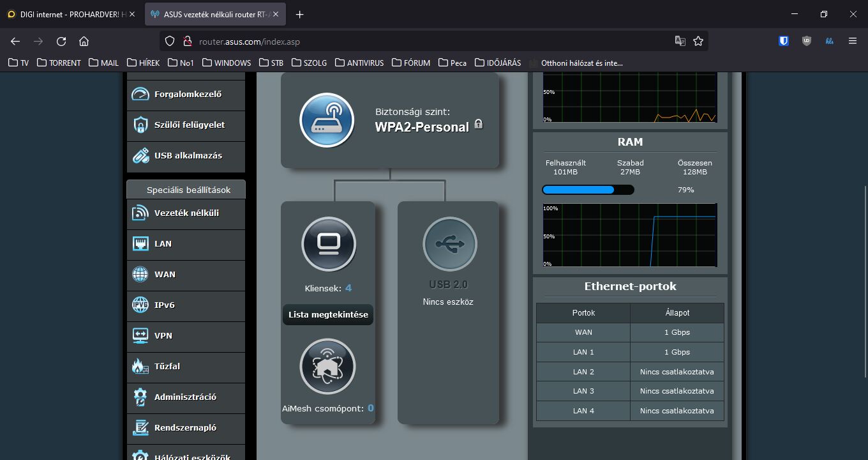Viewport: 868px width, 460px height.
Task: Click Nincs eszköz under USB 2.0
Action: 448,302
